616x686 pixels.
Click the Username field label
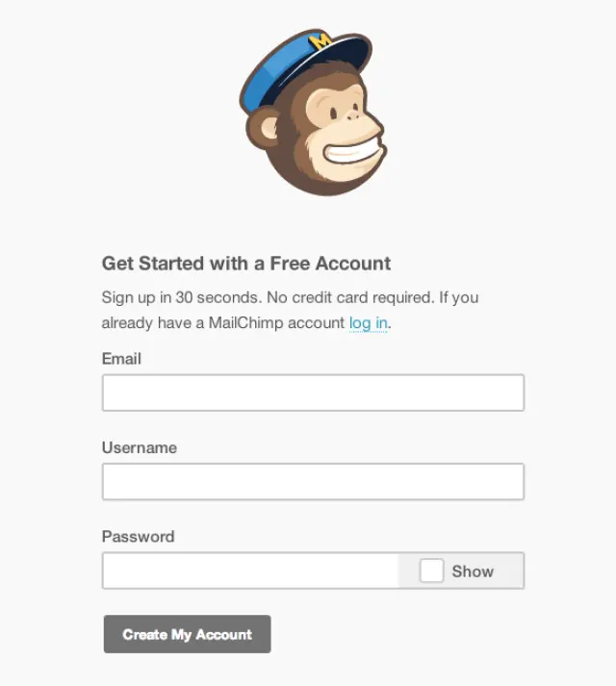(140, 447)
